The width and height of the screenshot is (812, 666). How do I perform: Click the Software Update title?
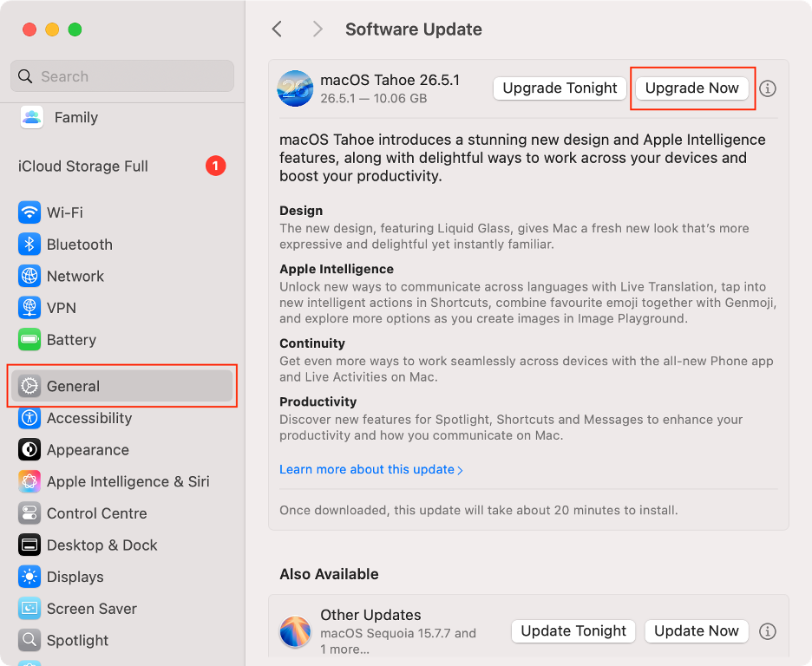[x=413, y=29]
